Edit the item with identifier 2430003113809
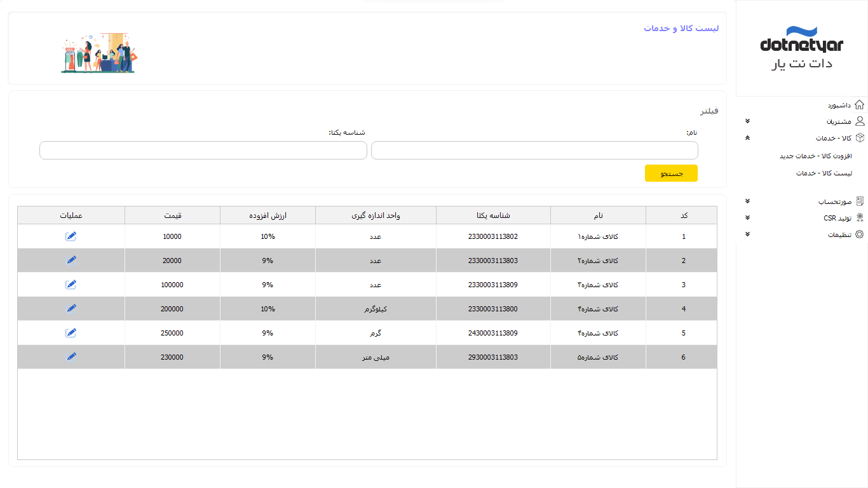The height and width of the screenshot is (488, 868). click(71, 333)
